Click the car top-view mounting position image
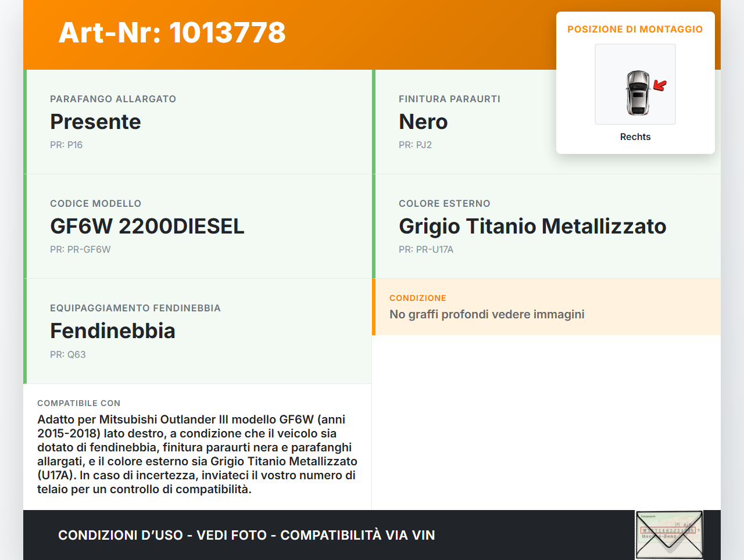This screenshot has height=560, width=744. pyautogui.click(x=635, y=84)
